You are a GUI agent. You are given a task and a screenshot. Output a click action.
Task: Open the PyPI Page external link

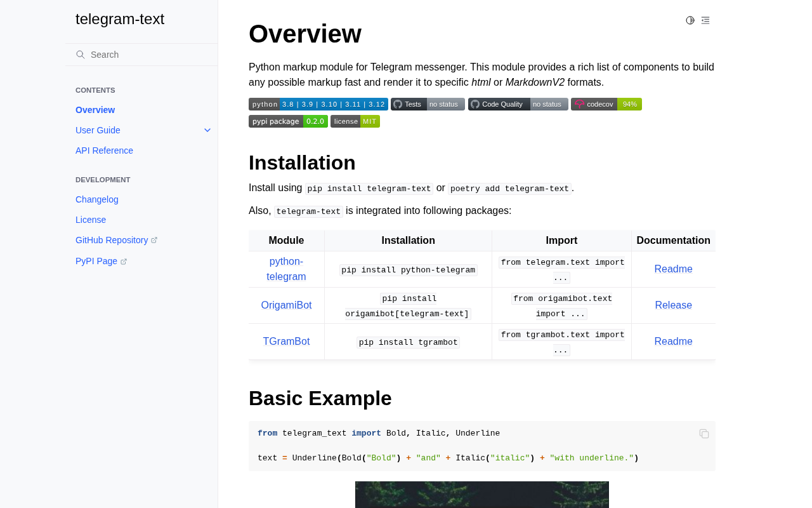pyautogui.click(x=96, y=261)
